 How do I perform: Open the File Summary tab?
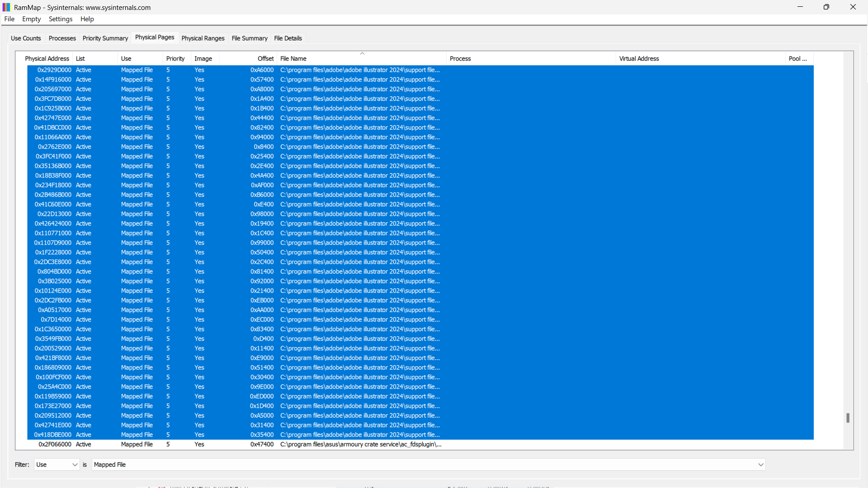click(x=249, y=38)
